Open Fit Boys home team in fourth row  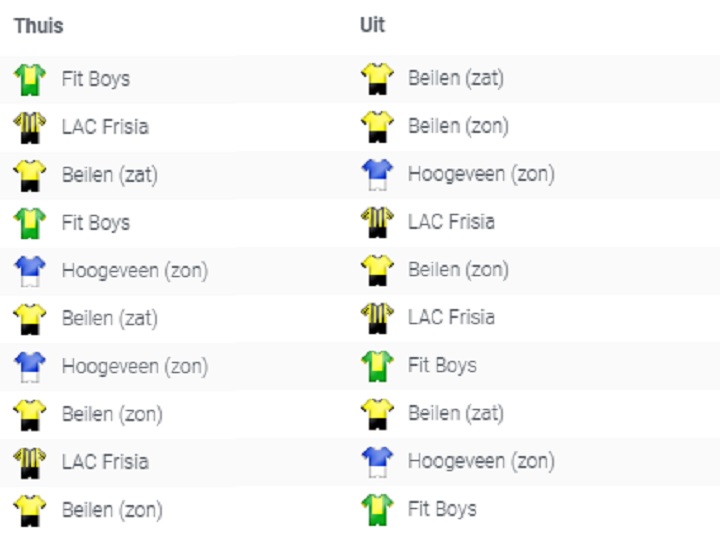(96, 223)
